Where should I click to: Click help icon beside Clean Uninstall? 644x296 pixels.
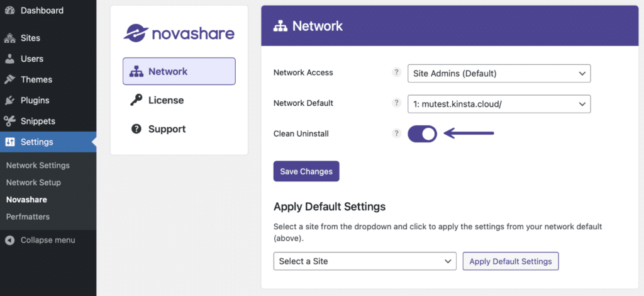[396, 134]
